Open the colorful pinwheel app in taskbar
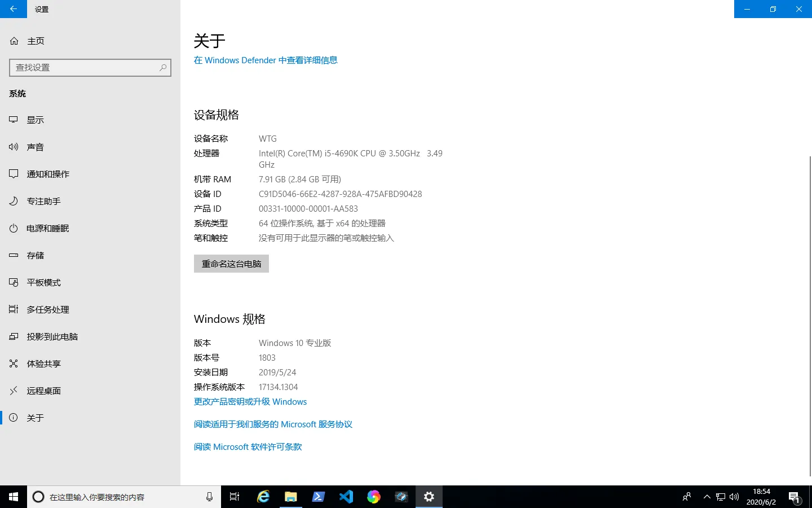812x508 pixels. (374, 497)
